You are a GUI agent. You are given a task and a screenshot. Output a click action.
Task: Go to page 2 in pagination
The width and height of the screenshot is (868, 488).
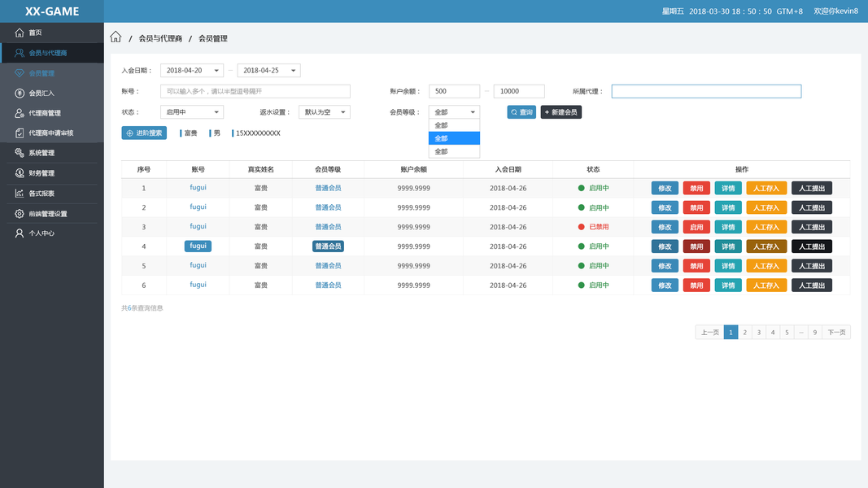(x=744, y=332)
